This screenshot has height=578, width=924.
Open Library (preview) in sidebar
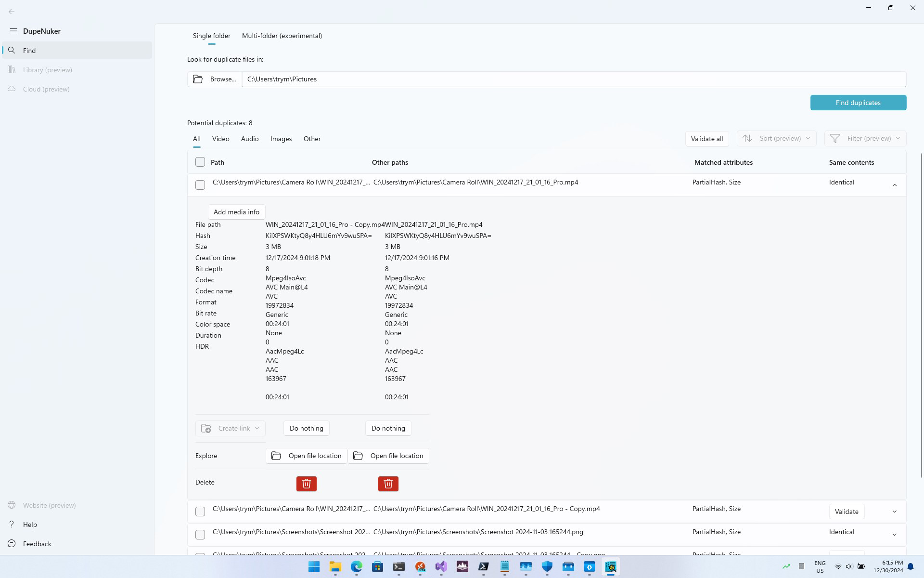pos(77,70)
